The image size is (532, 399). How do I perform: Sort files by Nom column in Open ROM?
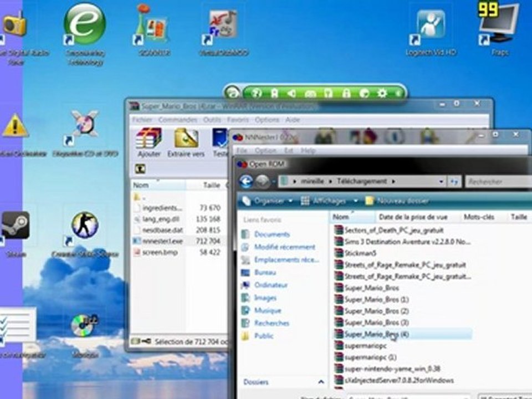point(352,217)
